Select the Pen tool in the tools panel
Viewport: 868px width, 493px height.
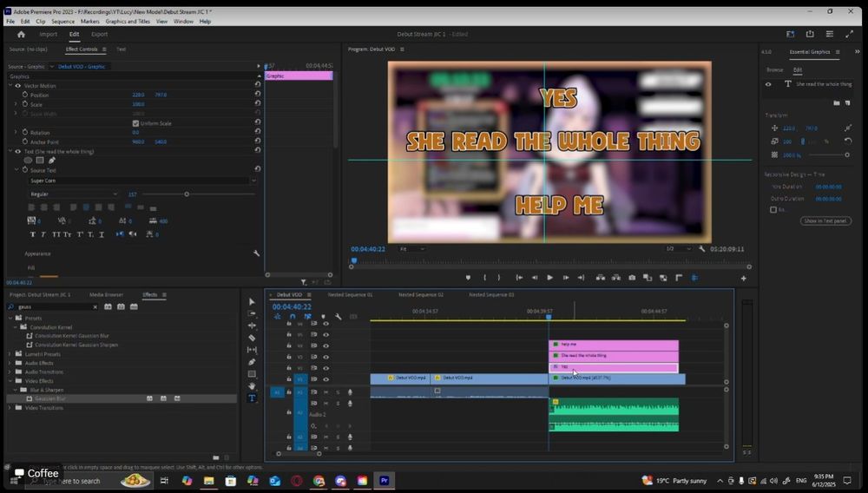pos(252,362)
